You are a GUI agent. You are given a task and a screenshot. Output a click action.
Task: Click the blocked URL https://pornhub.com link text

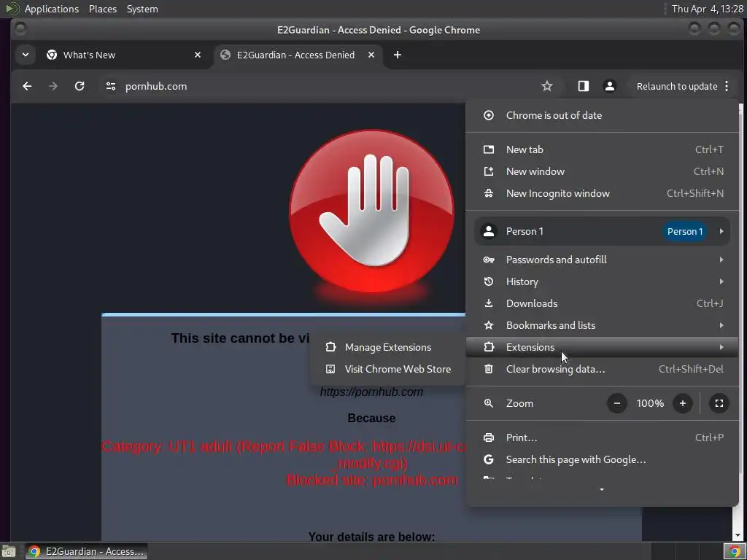click(x=371, y=392)
